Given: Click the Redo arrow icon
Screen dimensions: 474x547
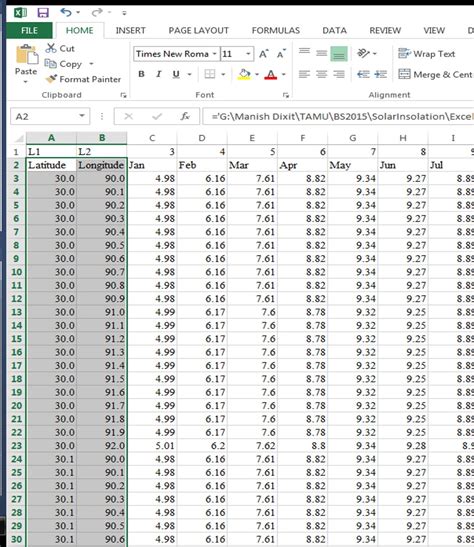Looking at the screenshot, I should click(x=97, y=13).
